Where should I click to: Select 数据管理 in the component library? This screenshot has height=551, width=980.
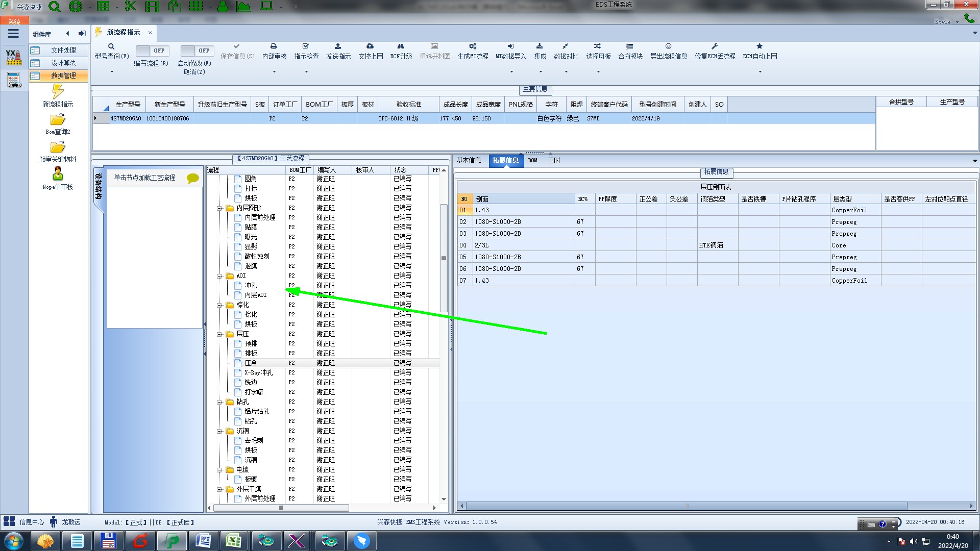coord(63,76)
